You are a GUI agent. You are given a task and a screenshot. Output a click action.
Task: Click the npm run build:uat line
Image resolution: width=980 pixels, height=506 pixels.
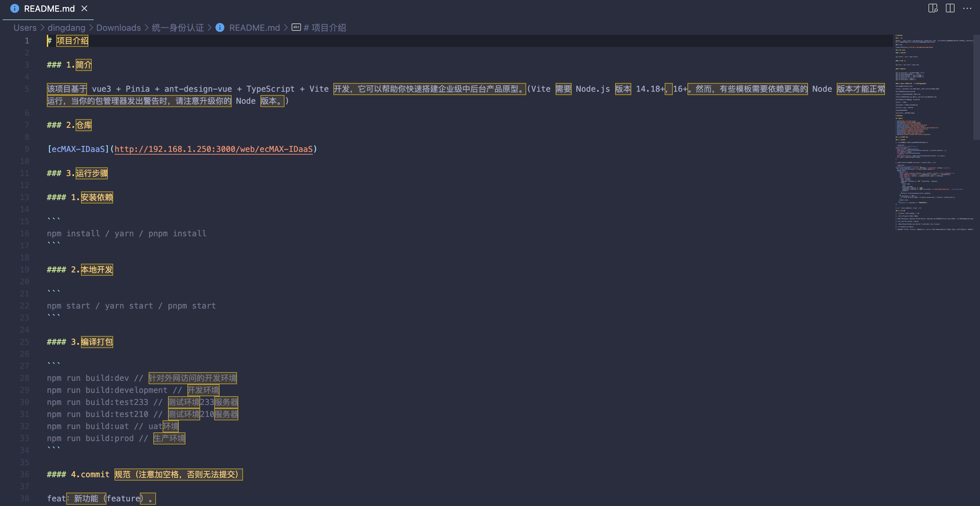click(x=112, y=426)
